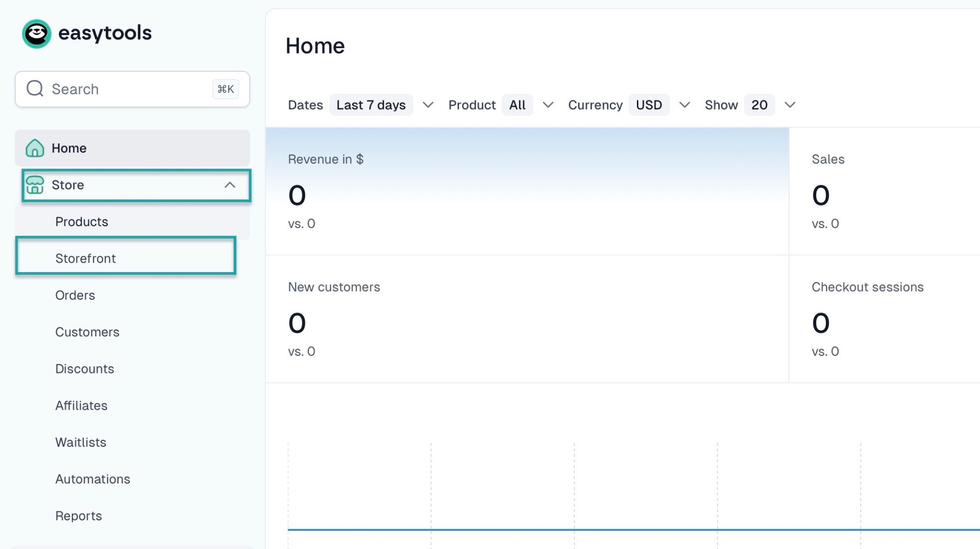Select Automations in the Store menu

tap(93, 479)
